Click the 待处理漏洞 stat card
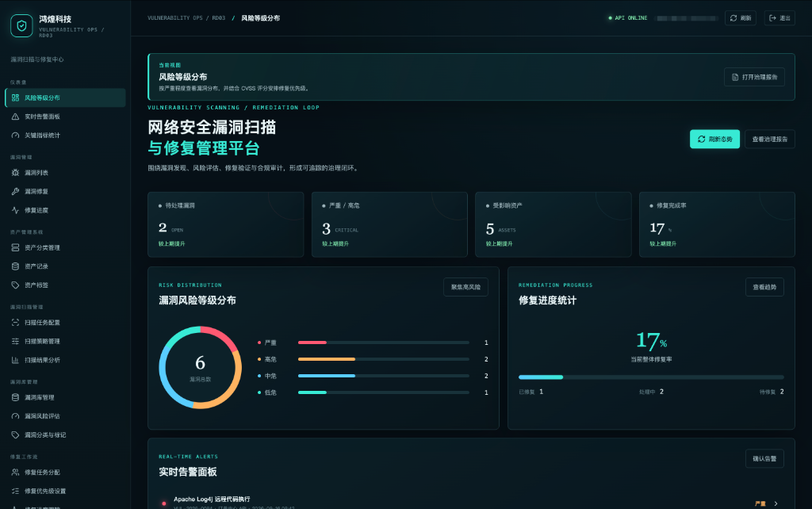The height and width of the screenshot is (509, 812). point(226,224)
